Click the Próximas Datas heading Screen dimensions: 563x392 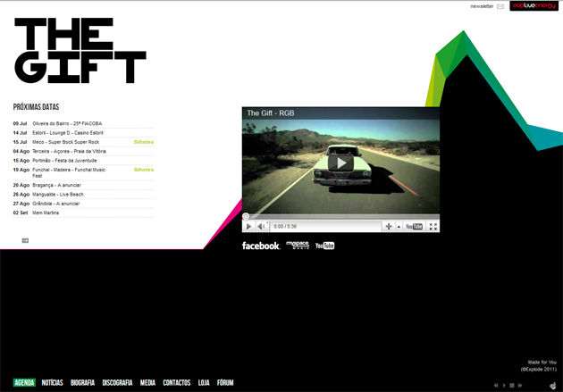pos(36,107)
